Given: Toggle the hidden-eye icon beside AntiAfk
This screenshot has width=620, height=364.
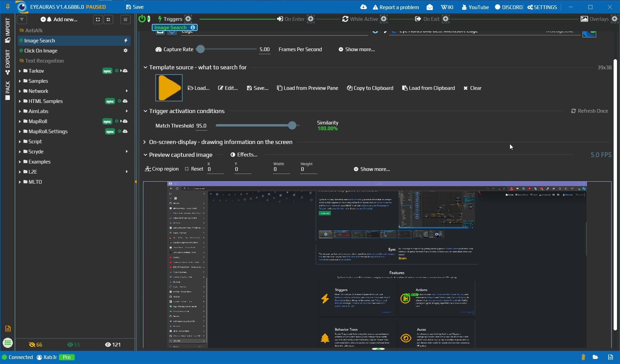Looking at the screenshot, I should 22,31.
